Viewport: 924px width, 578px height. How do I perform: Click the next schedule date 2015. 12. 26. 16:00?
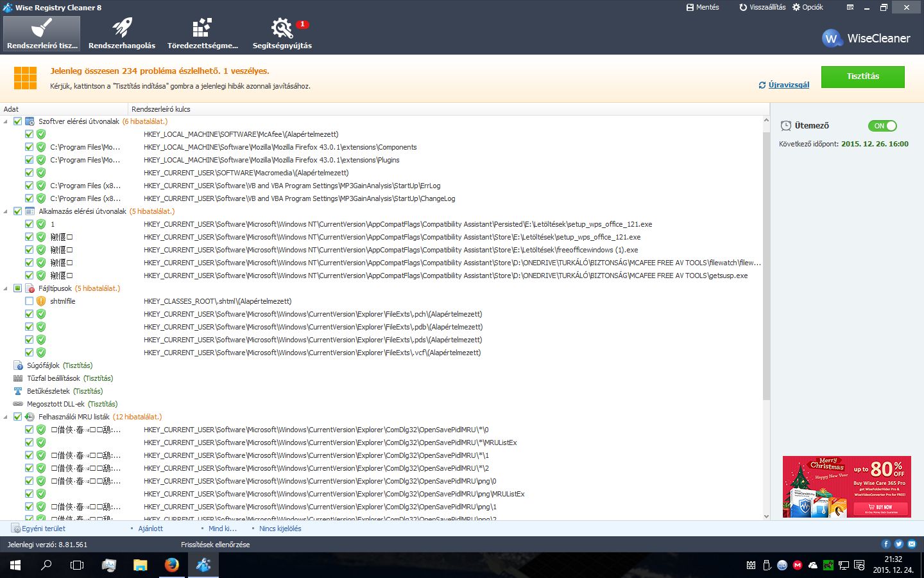pos(875,144)
